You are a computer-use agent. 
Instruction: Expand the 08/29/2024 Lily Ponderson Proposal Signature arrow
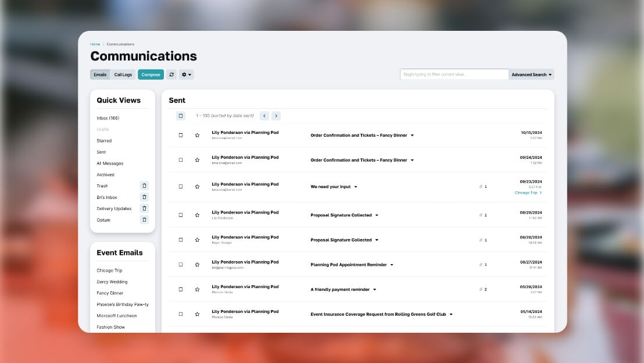377,215
